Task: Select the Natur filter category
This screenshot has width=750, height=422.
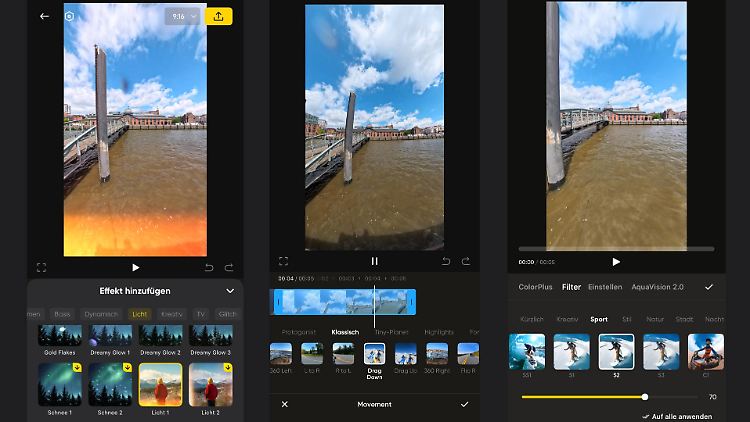Action: [x=655, y=319]
